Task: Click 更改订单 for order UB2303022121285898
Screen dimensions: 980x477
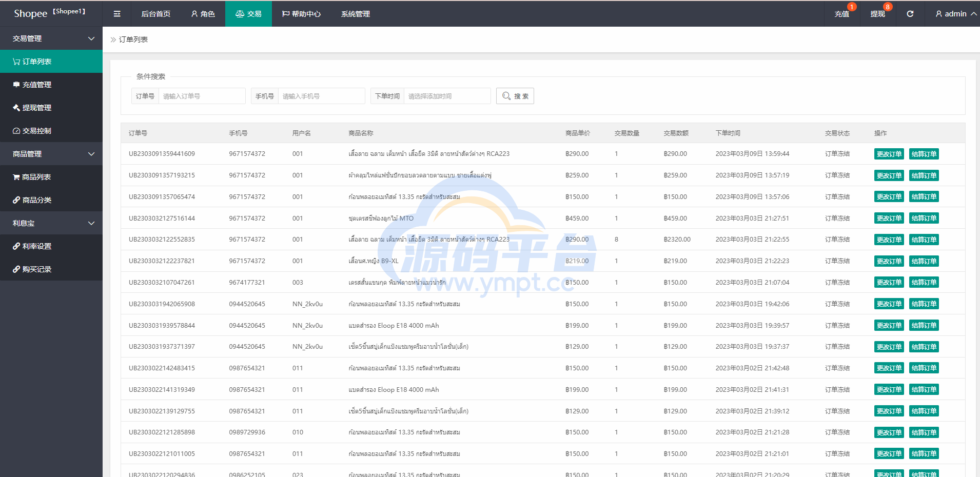Action: [x=889, y=432]
